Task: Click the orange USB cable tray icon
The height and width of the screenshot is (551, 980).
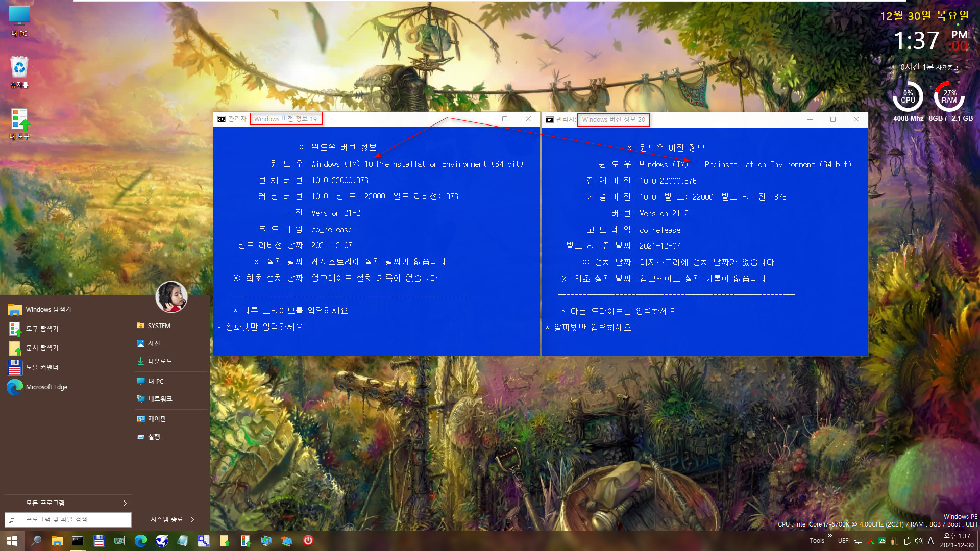Action: click(894, 541)
